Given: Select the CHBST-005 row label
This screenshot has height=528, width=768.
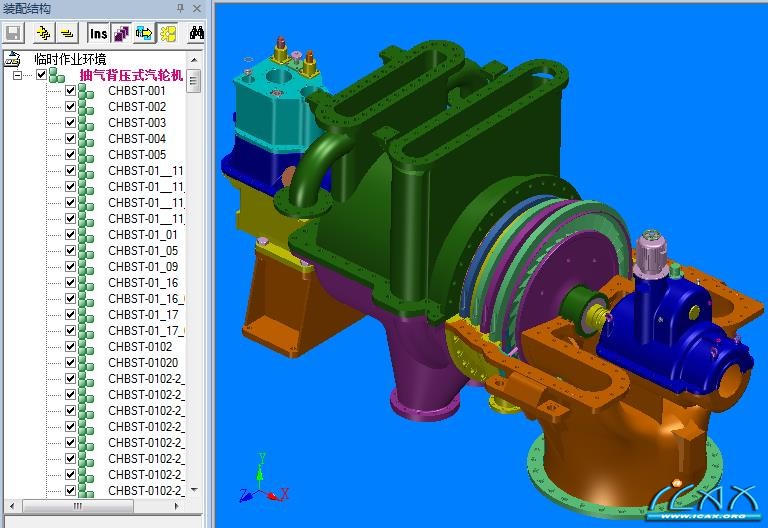Looking at the screenshot, I should 137,155.
